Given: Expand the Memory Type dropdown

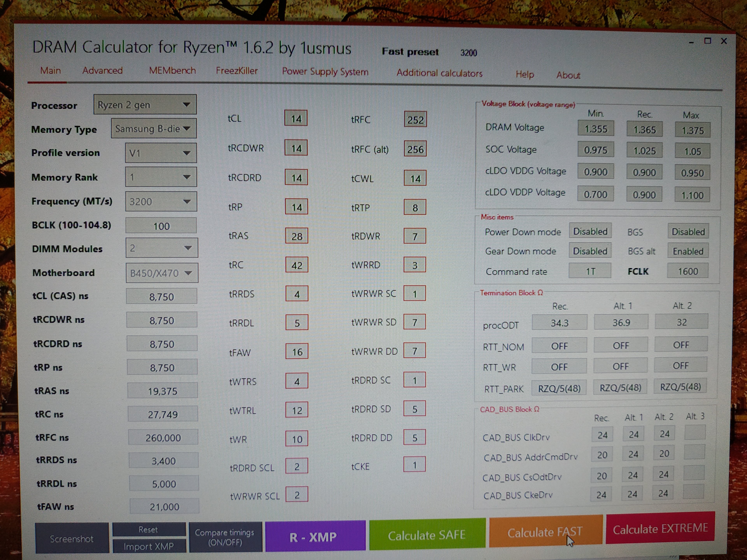Looking at the screenshot, I should coord(154,129).
